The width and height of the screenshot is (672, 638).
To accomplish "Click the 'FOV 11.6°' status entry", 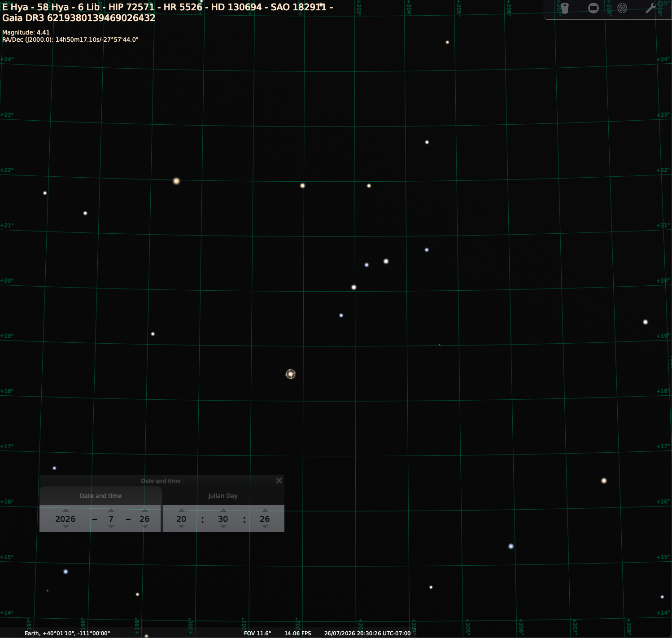I will click(x=257, y=633).
